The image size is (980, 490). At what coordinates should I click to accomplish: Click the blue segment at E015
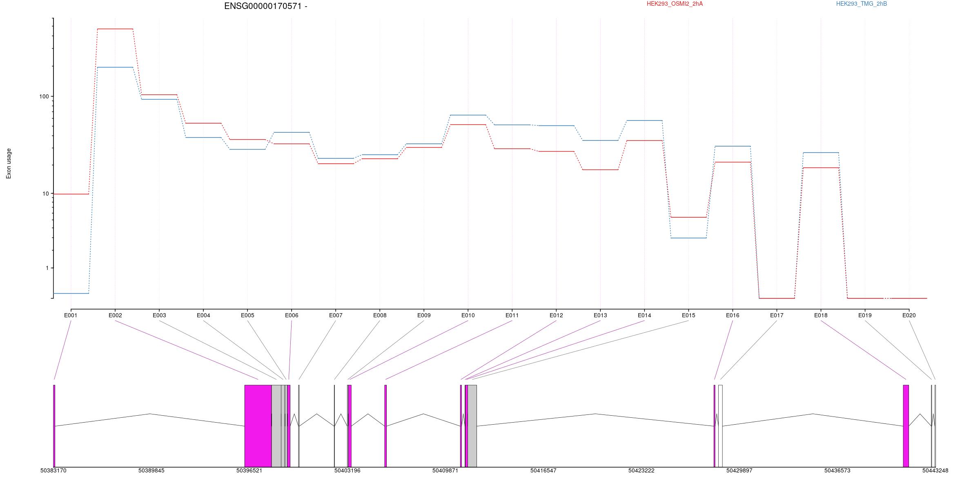tap(688, 238)
